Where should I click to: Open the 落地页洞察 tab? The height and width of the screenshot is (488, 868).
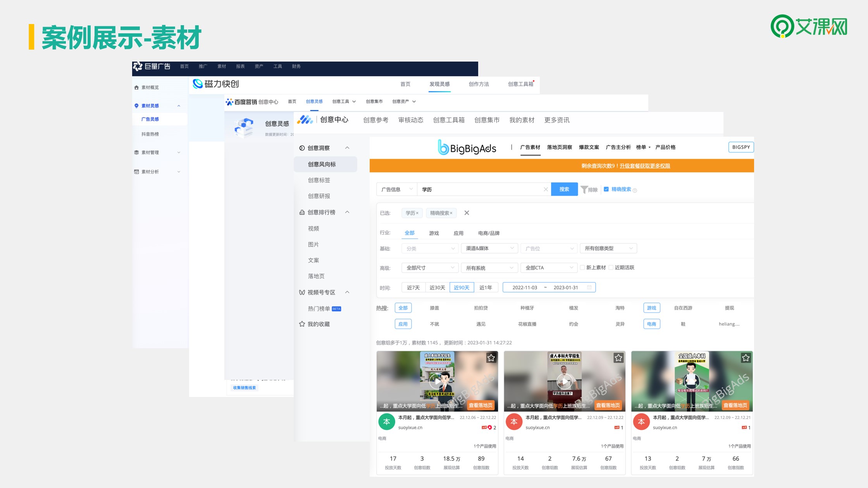560,147
